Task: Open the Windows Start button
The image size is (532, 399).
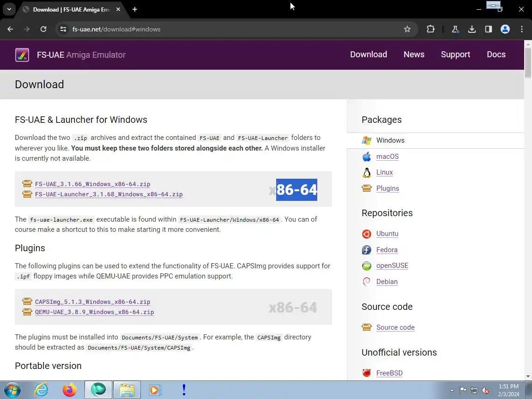Action: 12,390
